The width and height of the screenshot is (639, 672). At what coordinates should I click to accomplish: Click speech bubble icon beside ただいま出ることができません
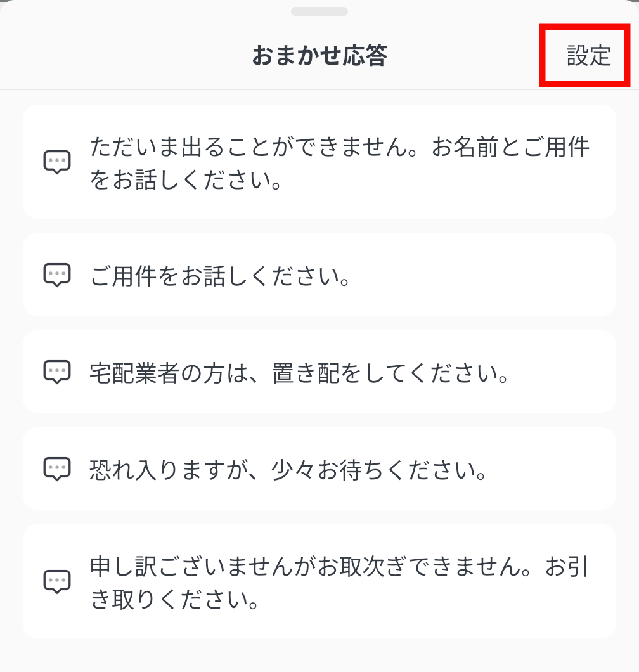coord(56,162)
